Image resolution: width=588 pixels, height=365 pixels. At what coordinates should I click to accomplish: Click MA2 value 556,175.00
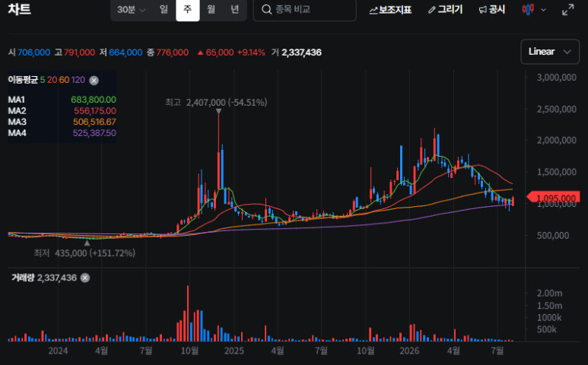tap(95, 111)
